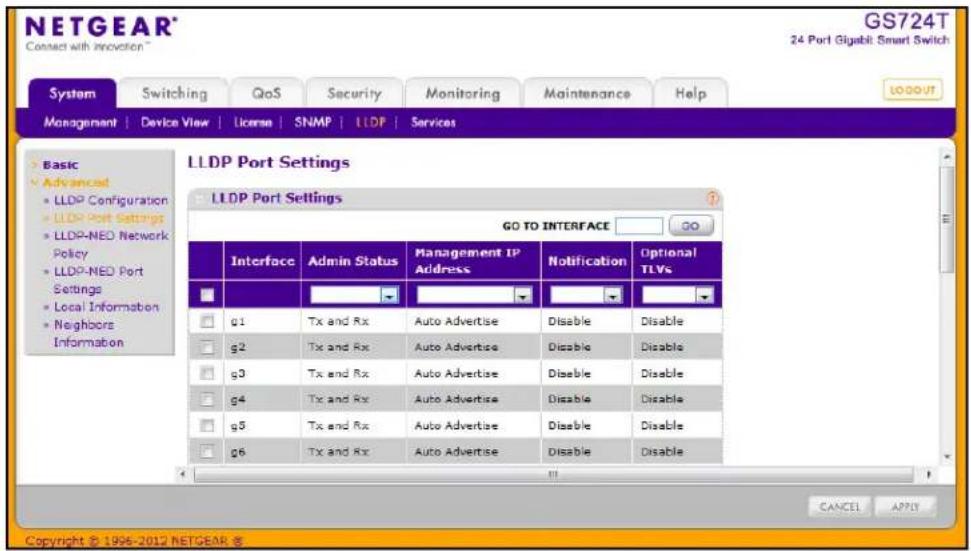The width and height of the screenshot is (971, 551).
Task: Expand the Basic menu section
Action: click(60, 165)
